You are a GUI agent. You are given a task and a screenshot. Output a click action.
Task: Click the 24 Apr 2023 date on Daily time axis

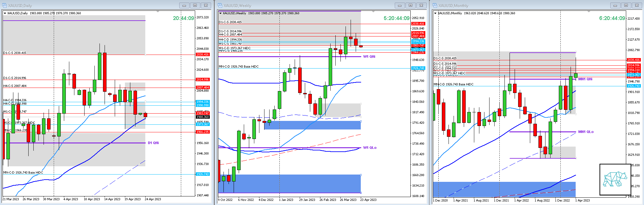[x=153, y=199]
